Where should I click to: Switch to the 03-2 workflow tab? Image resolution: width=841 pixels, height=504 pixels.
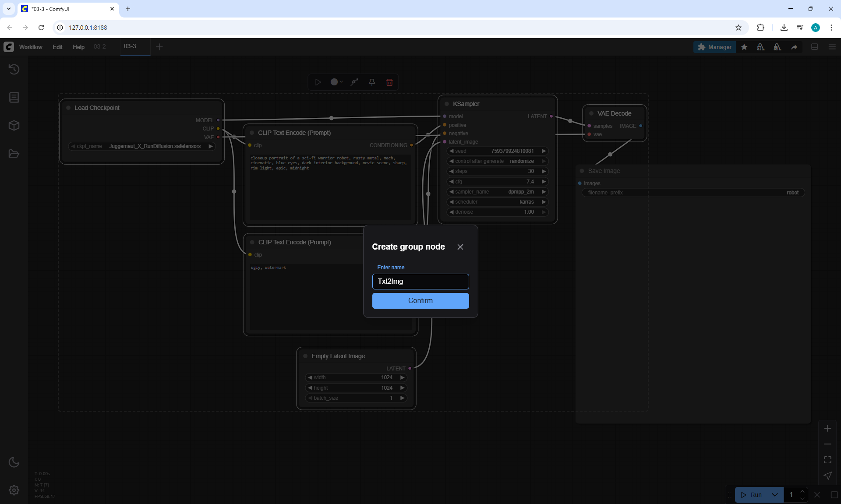tap(100, 46)
